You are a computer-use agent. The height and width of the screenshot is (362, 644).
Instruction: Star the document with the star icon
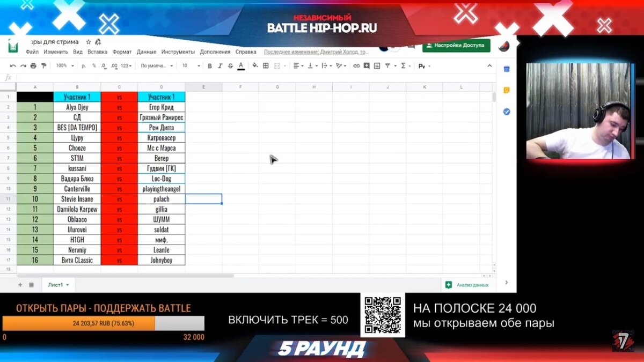coord(89,42)
